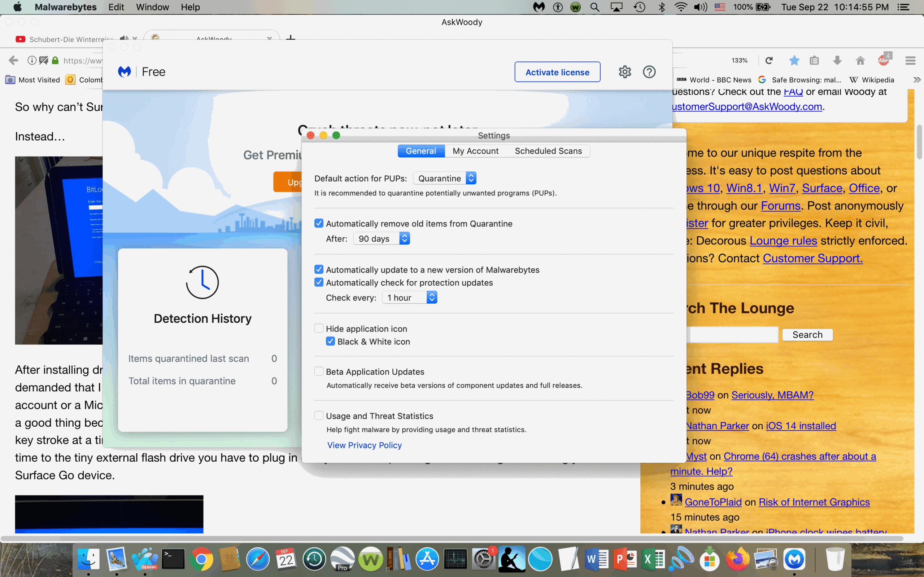This screenshot has height=577, width=924.
Task: Click the help question mark icon
Action: coord(649,72)
